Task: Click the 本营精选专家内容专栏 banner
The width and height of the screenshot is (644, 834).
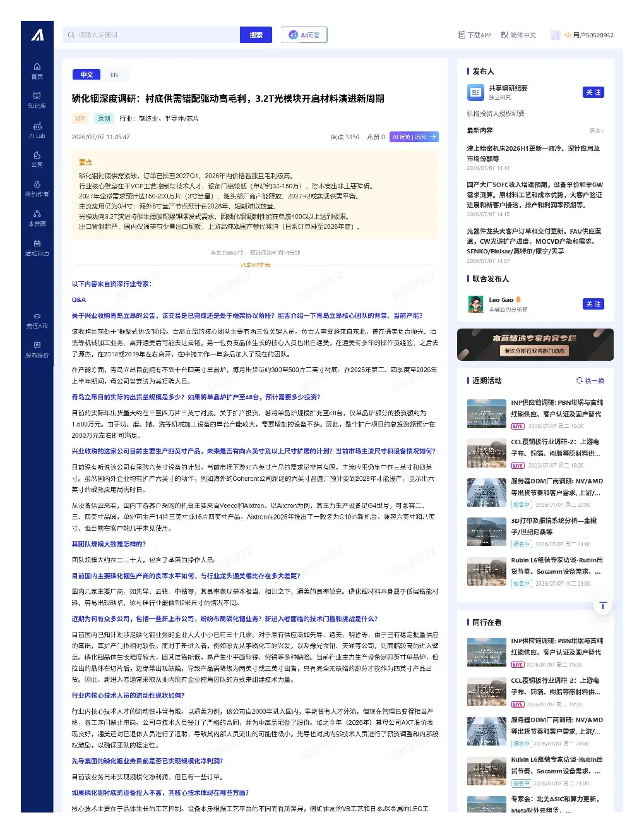Action: [535, 345]
